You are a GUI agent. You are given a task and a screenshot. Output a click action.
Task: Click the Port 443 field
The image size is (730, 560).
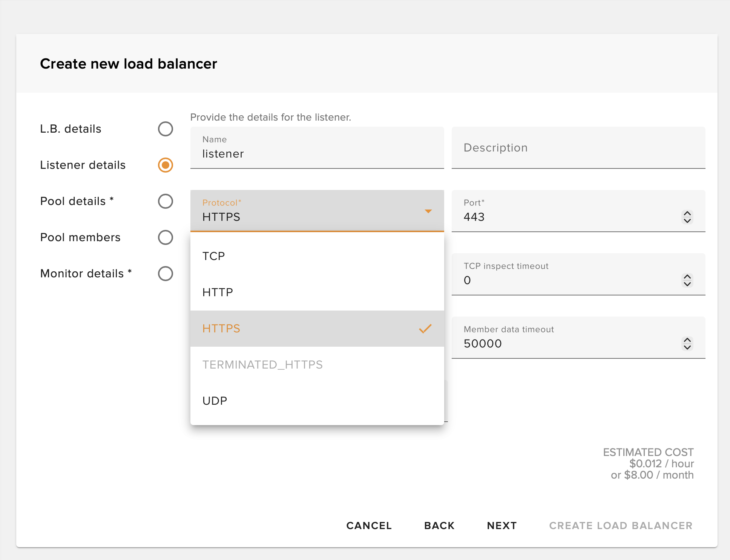click(547, 217)
